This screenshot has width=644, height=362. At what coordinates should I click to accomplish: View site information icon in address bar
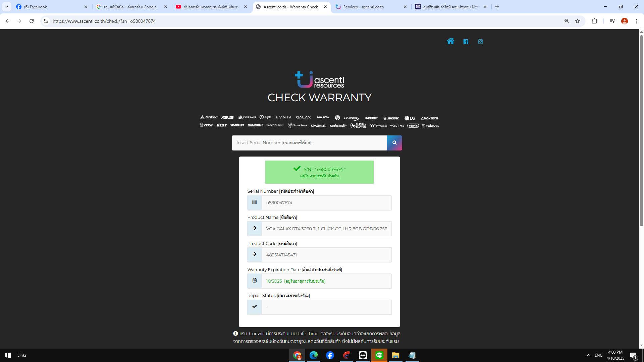pos(46,21)
